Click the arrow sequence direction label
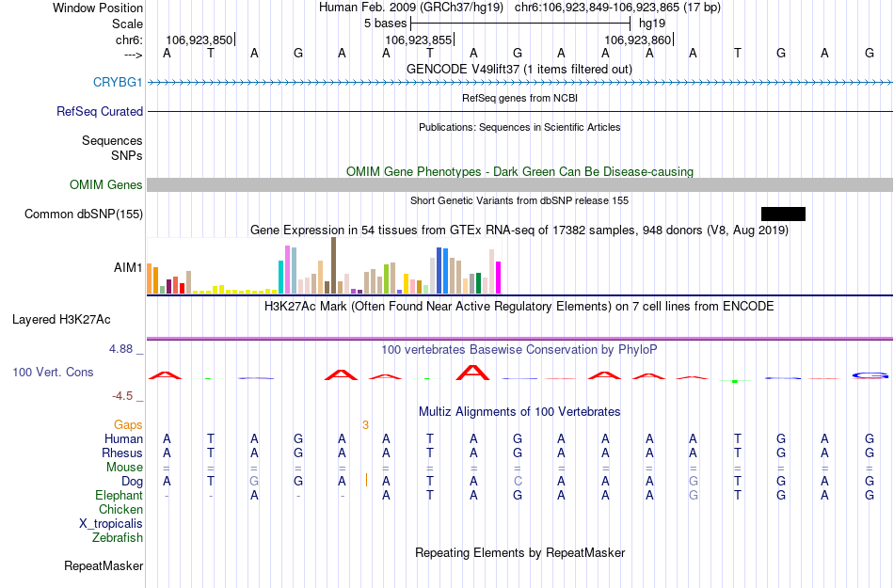This screenshot has height=588, width=894. (x=133, y=56)
